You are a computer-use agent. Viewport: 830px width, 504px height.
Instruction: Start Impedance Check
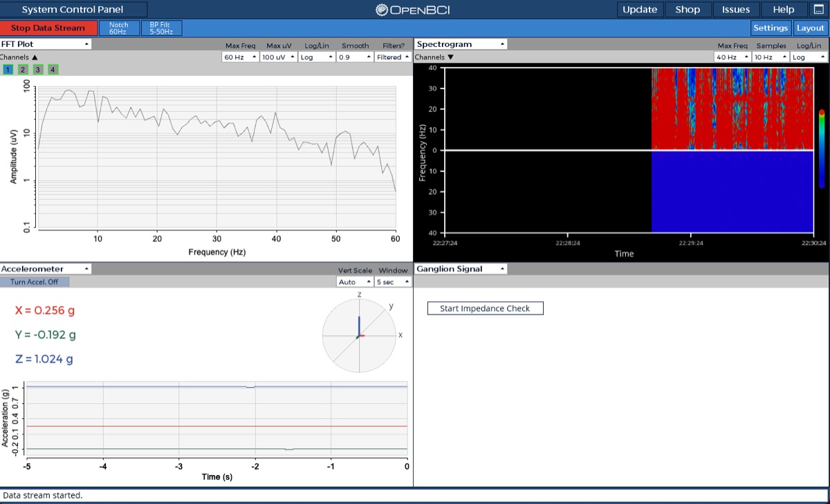[x=485, y=308]
